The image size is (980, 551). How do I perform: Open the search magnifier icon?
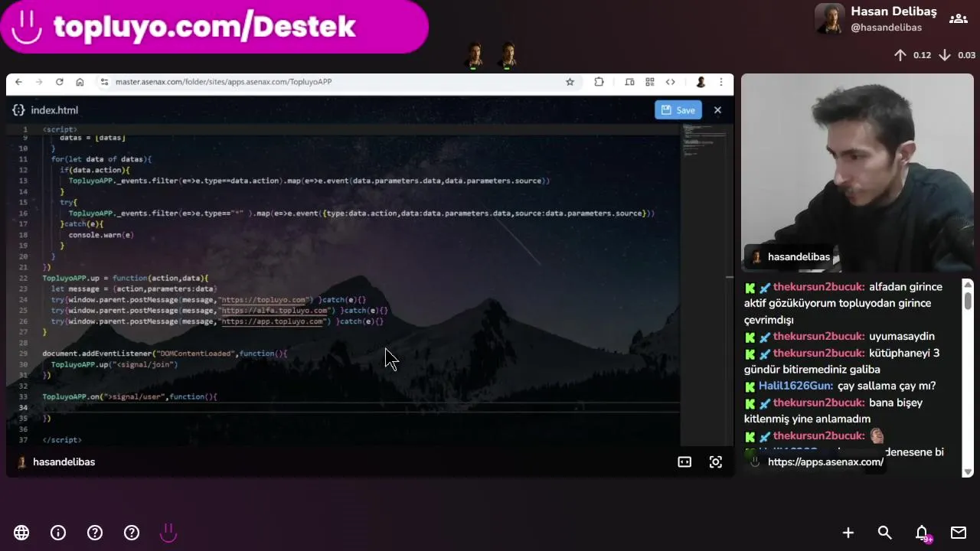885,533
